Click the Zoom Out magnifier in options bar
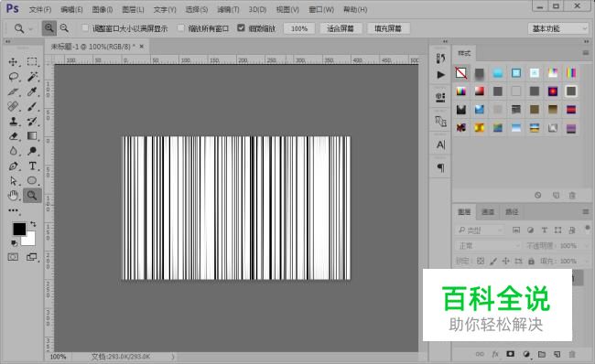The image size is (595, 364). tap(64, 28)
